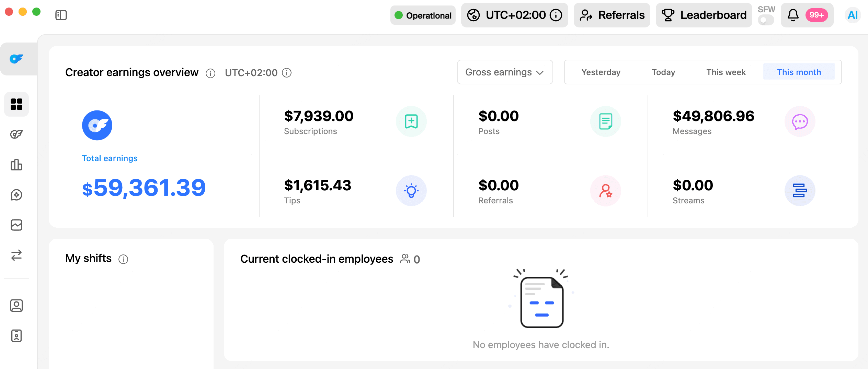Open the Referrals button

[612, 15]
